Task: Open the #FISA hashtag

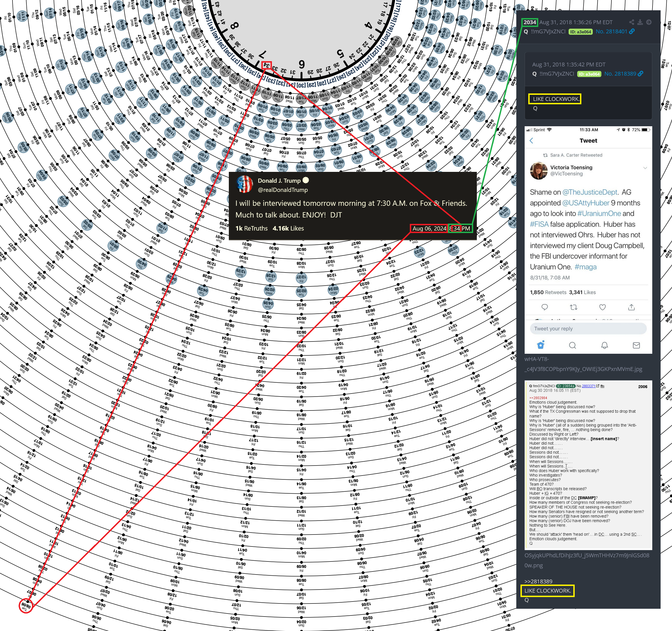Action: click(x=539, y=224)
